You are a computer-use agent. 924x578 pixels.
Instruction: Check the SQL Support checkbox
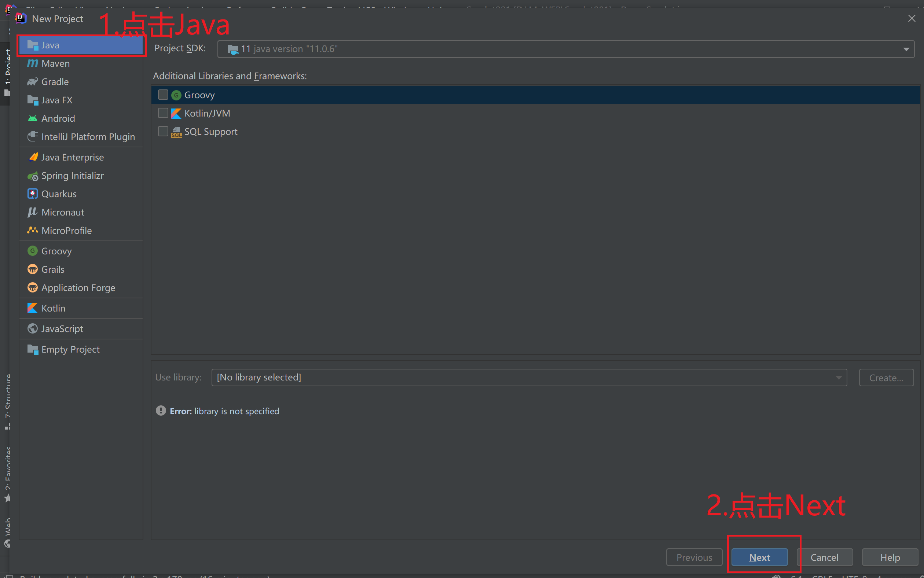point(163,132)
